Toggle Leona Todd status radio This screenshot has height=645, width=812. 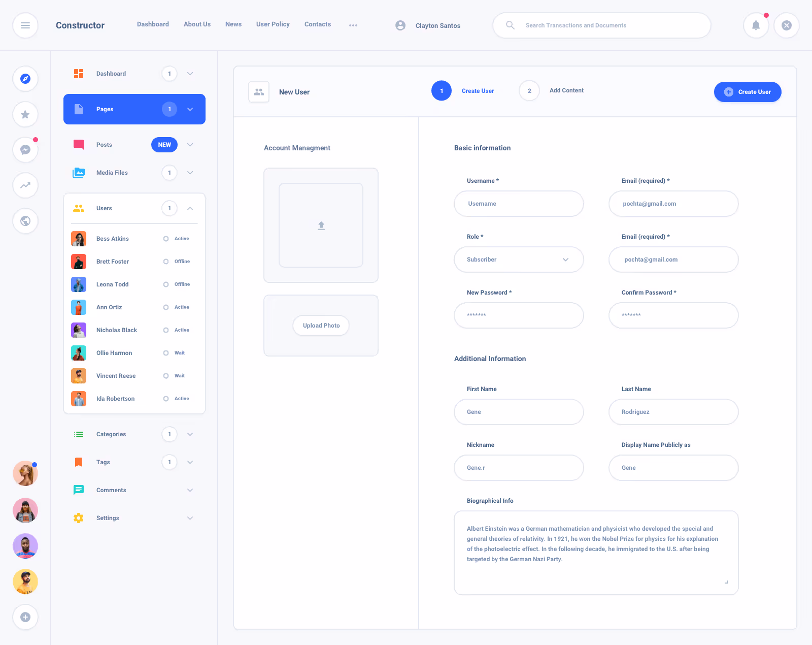166,284
